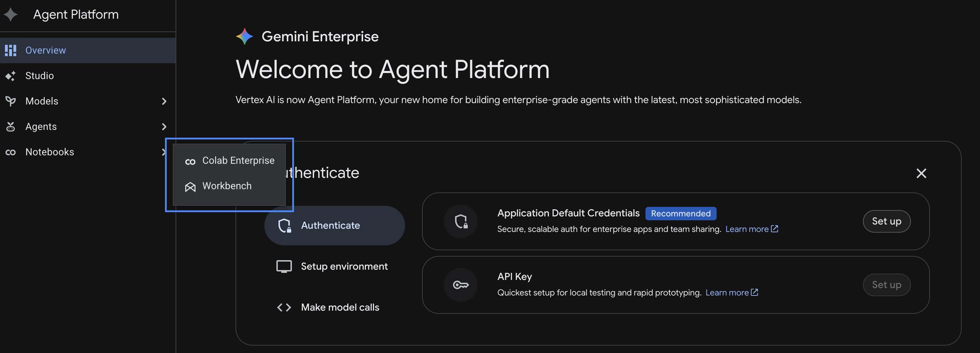This screenshot has width=980, height=353.
Task: Open Learn more link for Application Default Credentials
Action: click(x=752, y=229)
